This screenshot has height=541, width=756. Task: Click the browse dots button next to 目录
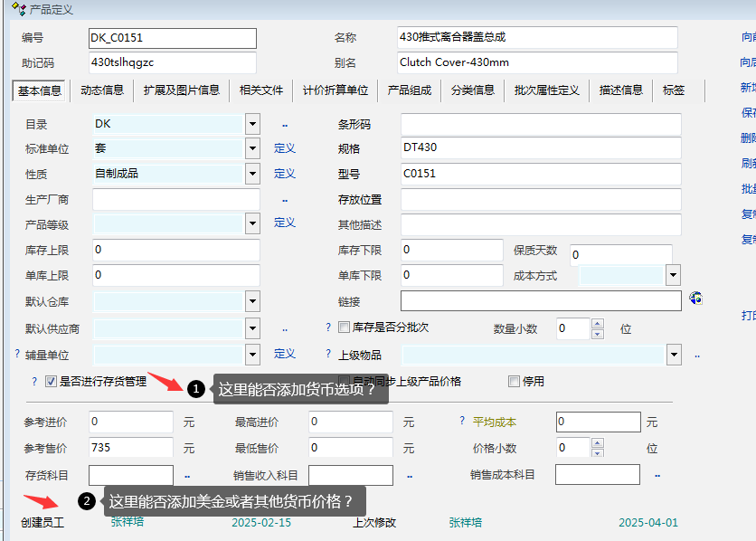tap(285, 124)
